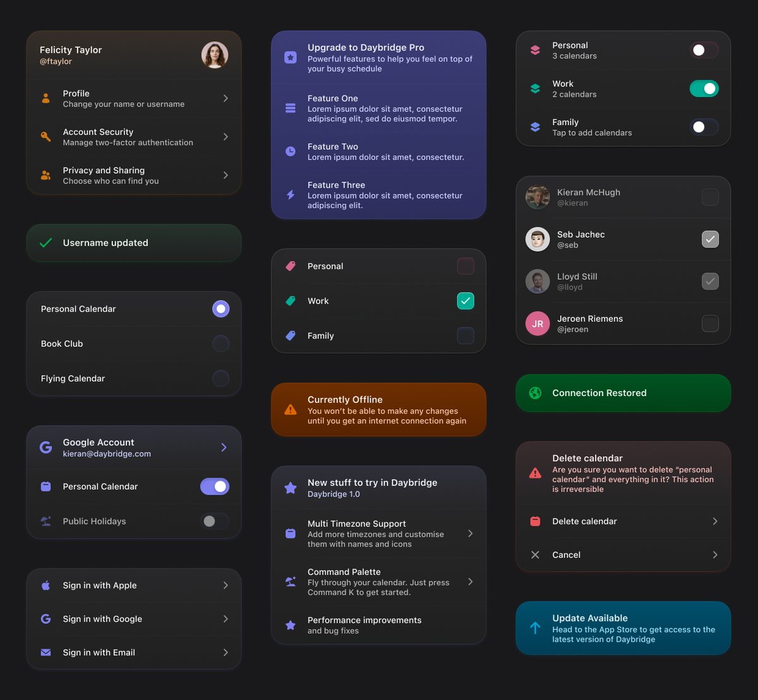Check the box for Kieran McHugh
The height and width of the screenshot is (700, 758).
pyautogui.click(x=711, y=197)
